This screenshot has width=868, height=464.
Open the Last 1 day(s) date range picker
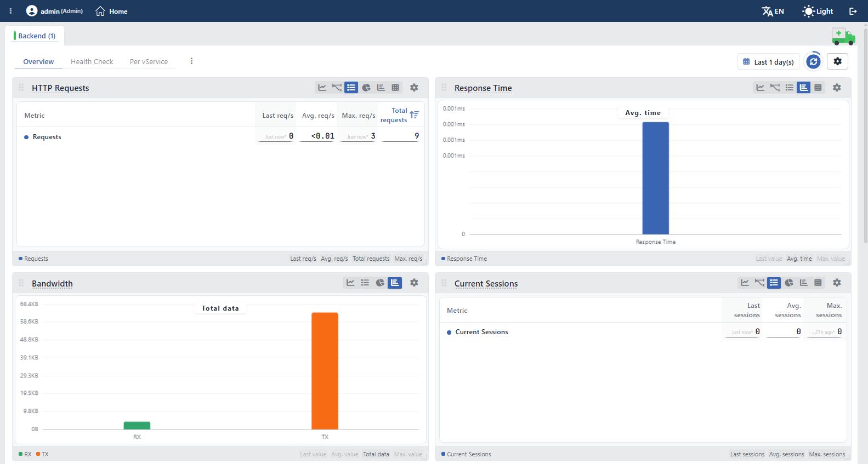coord(768,62)
